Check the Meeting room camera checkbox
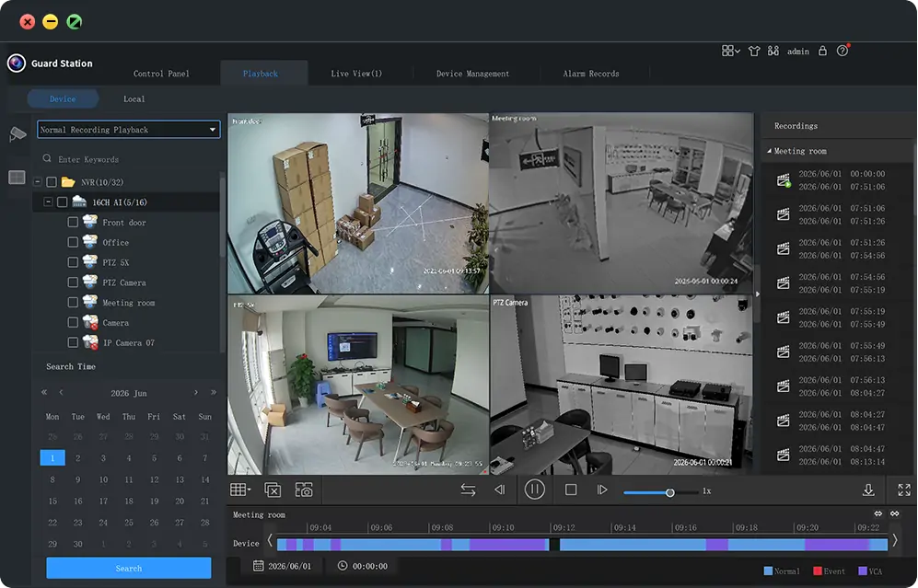 click(x=73, y=303)
